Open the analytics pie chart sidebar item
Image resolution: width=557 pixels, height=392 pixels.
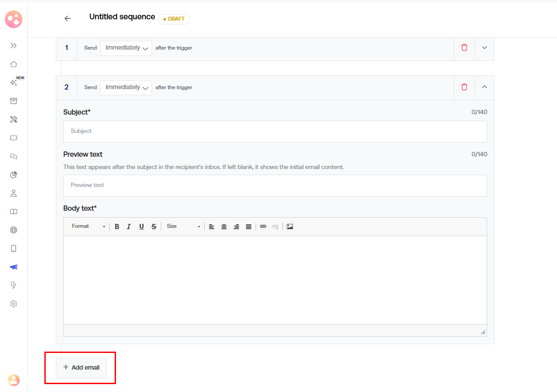click(14, 175)
